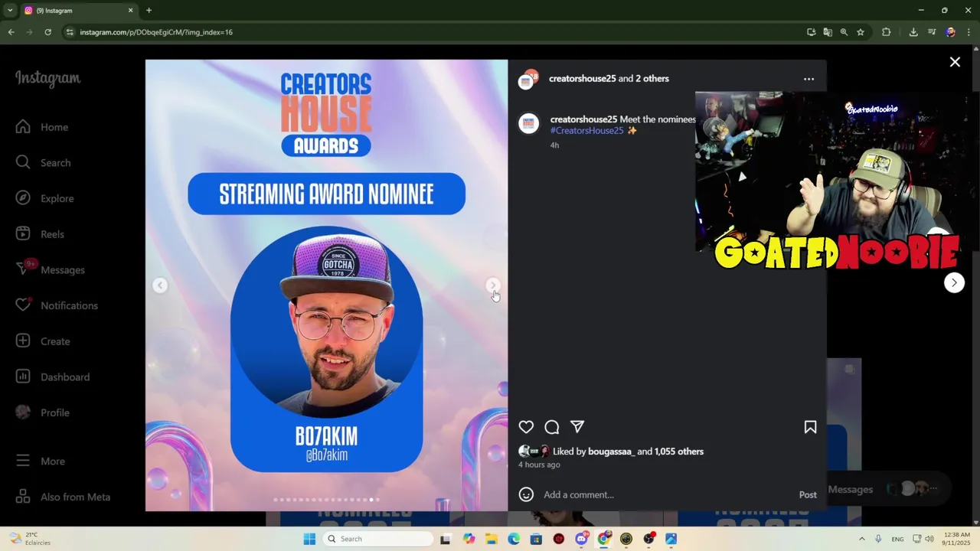Go back in Chrome
Screen dimensions: 980x551
[11, 32]
